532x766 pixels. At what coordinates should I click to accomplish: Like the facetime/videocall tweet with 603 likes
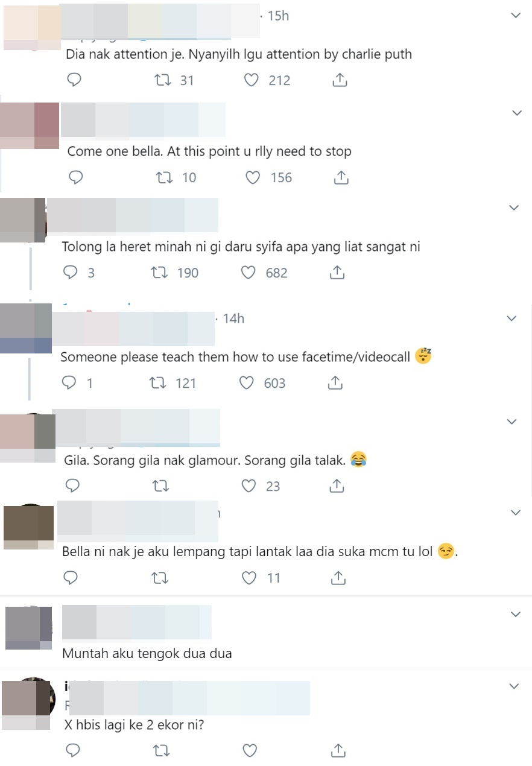247,383
